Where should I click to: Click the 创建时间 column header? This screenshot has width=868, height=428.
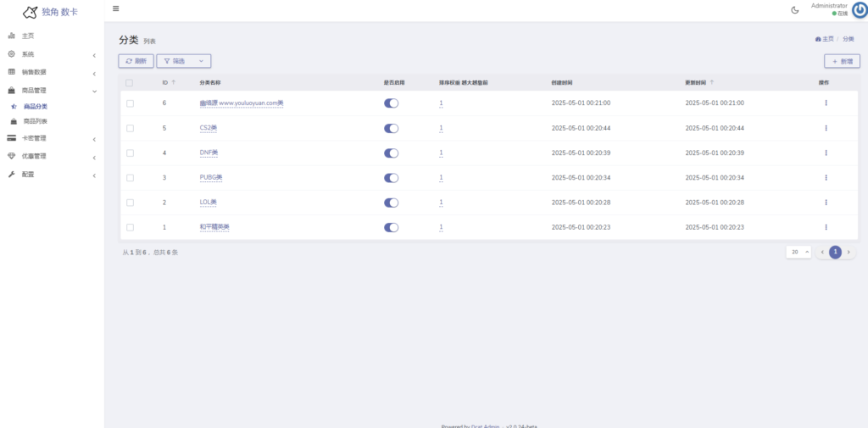coord(561,82)
